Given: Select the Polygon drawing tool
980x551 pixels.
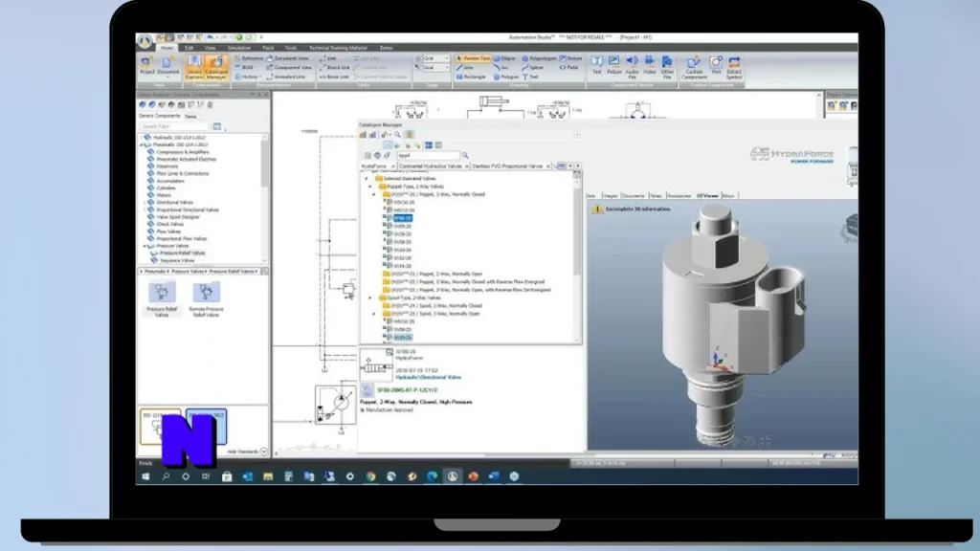Looking at the screenshot, I should [x=506, y=77].
